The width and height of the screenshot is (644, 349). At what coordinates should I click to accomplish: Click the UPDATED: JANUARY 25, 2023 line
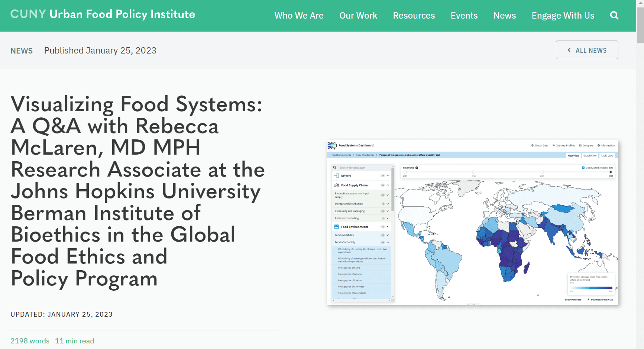[x=61, y=314]
